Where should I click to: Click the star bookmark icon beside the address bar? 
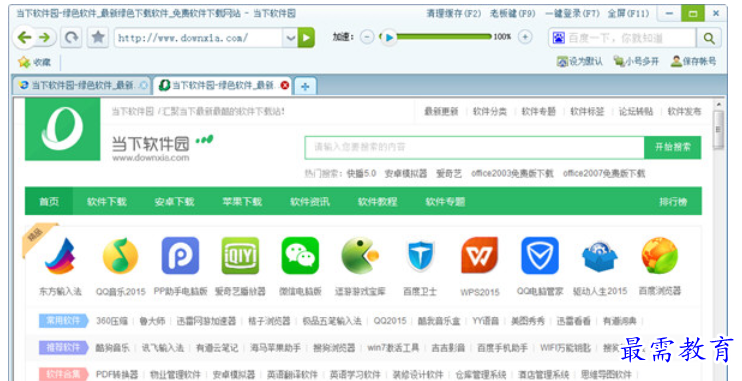coord(98,37)
